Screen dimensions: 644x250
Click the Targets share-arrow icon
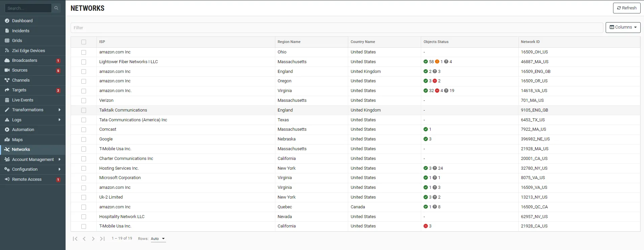point(7,90)
